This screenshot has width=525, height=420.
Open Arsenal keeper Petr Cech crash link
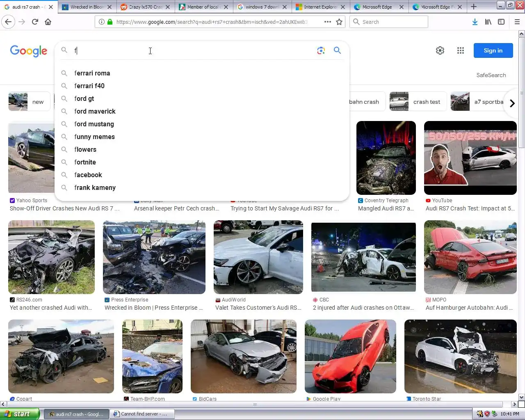[x=176, y=208]
